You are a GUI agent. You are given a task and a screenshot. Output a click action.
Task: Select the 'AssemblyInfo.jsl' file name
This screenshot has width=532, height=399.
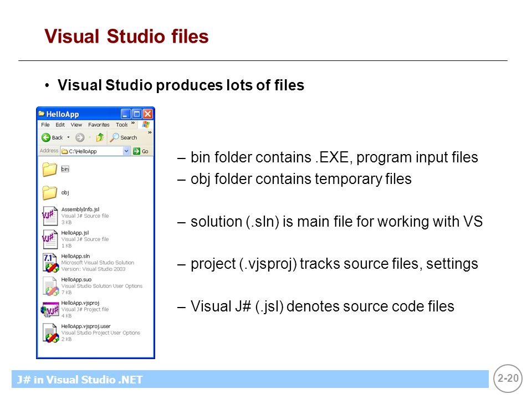click(80, 209)
